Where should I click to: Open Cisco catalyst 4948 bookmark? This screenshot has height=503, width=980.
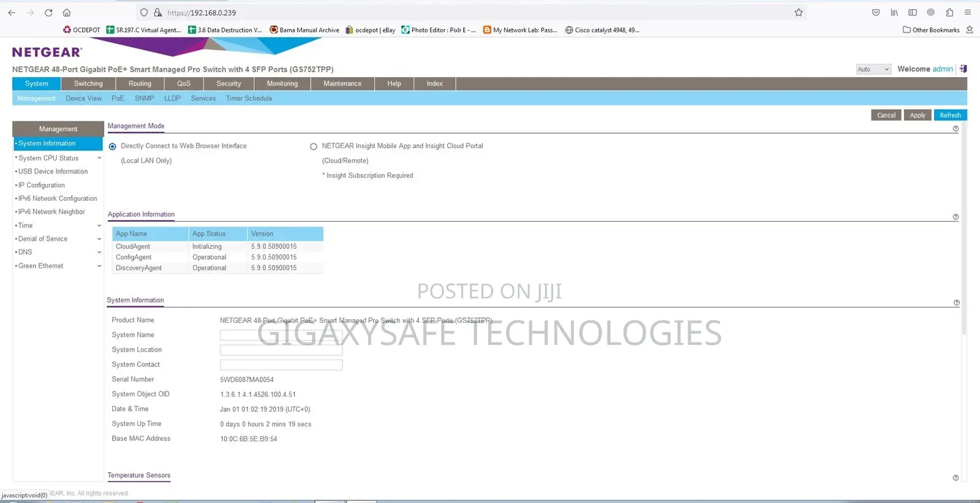point(602,29)
